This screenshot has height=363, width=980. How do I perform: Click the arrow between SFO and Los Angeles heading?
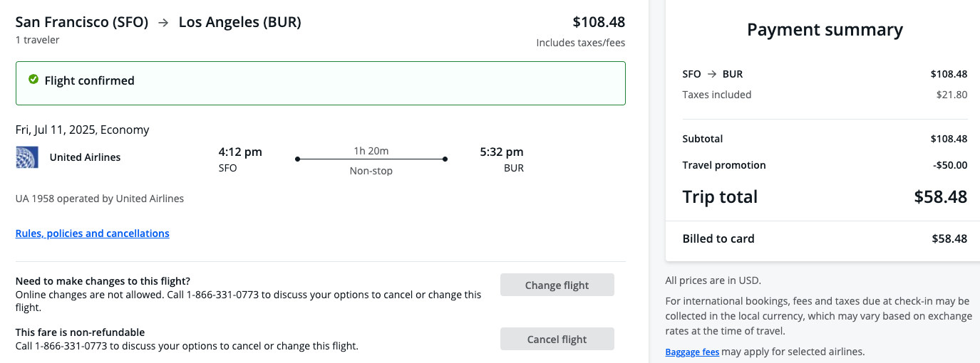[x=163, y=23]
